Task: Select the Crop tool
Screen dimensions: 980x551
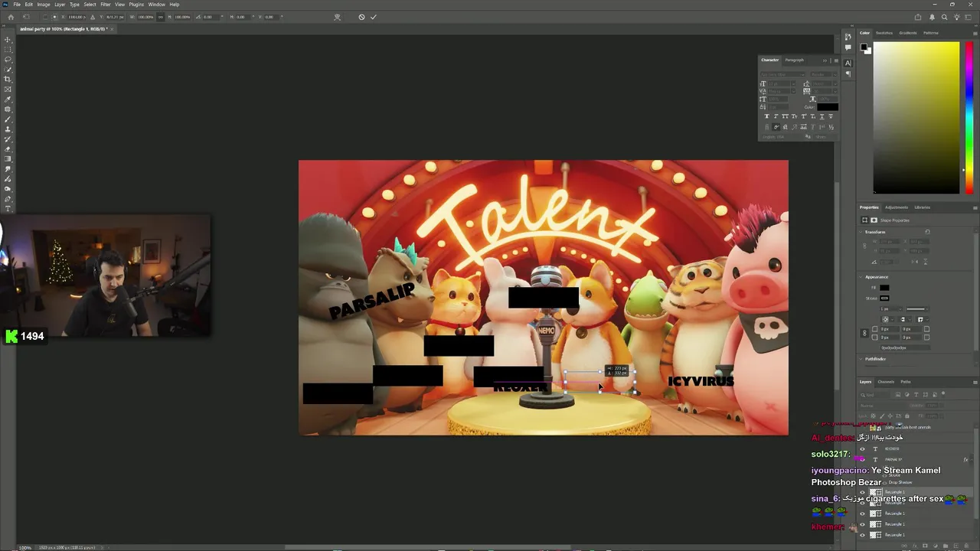Action: pyautogui.click(x=8, y=80)
